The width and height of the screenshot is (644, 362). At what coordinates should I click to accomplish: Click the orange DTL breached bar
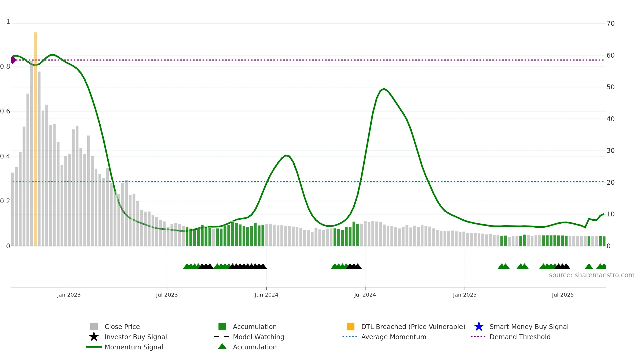tap(35, 139)
